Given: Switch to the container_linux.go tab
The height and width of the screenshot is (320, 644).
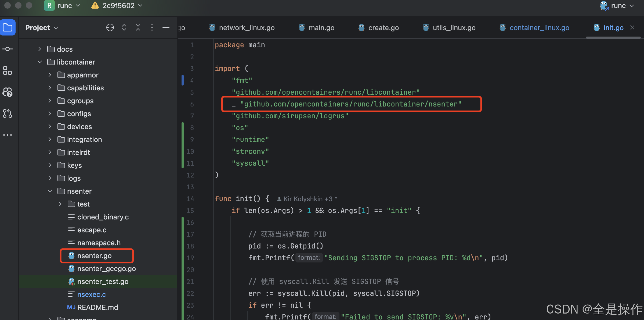Looking at the screenshot, I should pyautogui.click(x=539, y=28).
